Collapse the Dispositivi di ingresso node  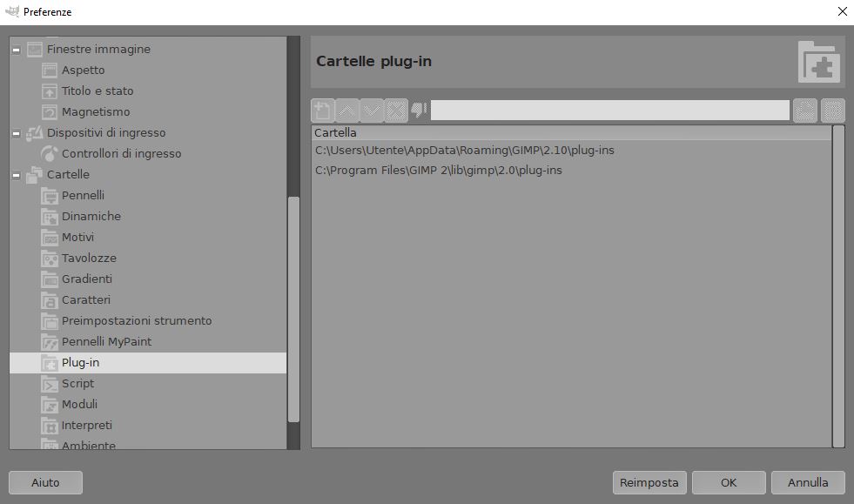(17, 133)
